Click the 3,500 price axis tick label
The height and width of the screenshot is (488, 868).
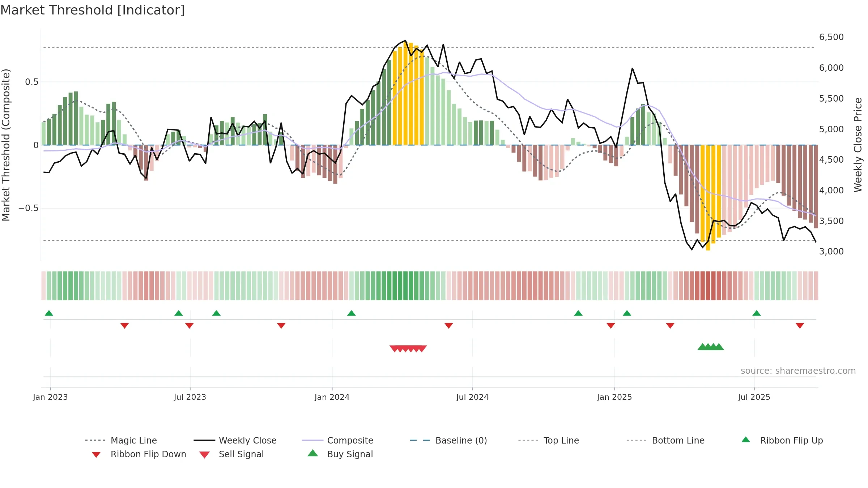[831, 221]
